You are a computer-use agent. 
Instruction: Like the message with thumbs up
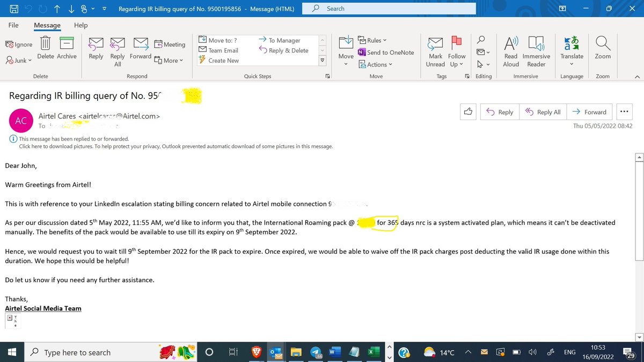tap(468, 112)
